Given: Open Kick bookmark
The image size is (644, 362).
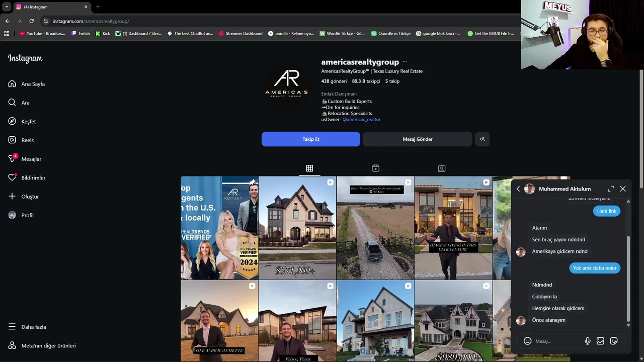Looking at the screenshot, I should pyautogui.click(x=103, y=34).
